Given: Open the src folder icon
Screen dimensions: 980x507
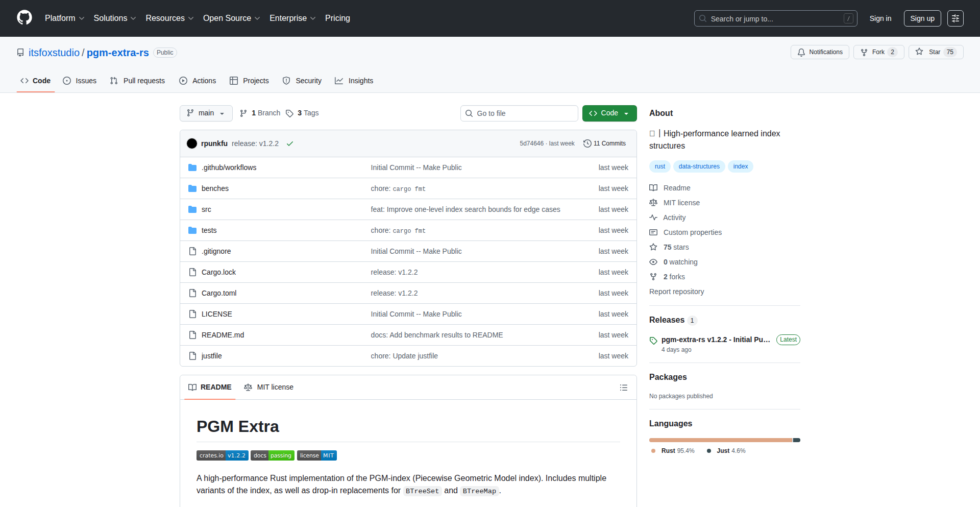Looking at the screenshot, I should pos(192,209).
